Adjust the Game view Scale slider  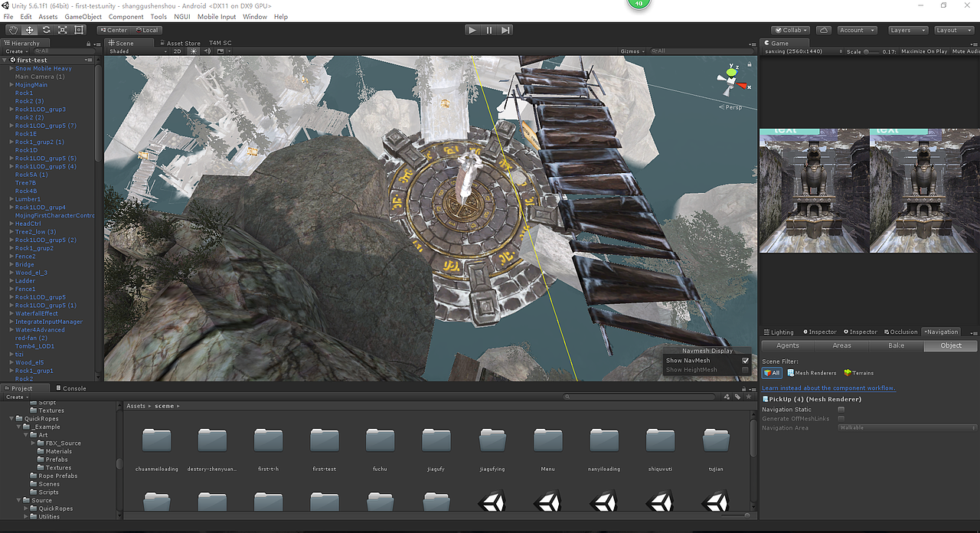point(872,51)
